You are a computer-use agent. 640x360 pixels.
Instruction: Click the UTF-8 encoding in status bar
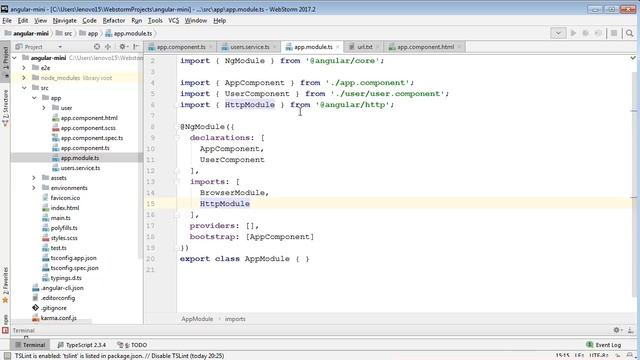599,356
